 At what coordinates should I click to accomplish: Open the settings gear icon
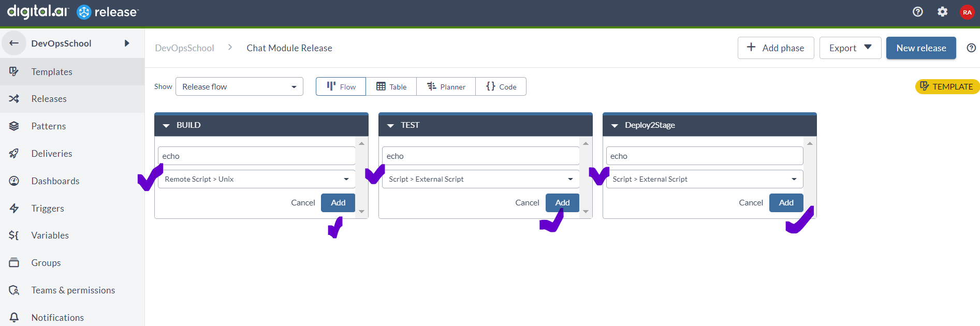[x=942, y=11]
